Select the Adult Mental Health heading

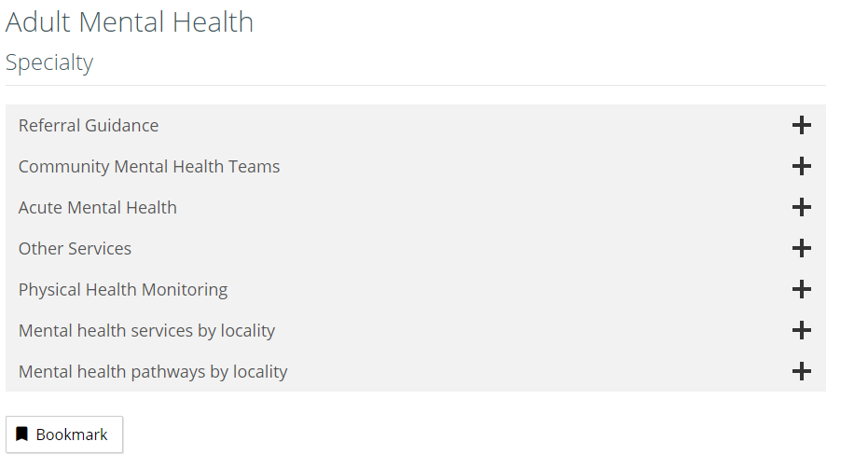(x=130, y=22)
